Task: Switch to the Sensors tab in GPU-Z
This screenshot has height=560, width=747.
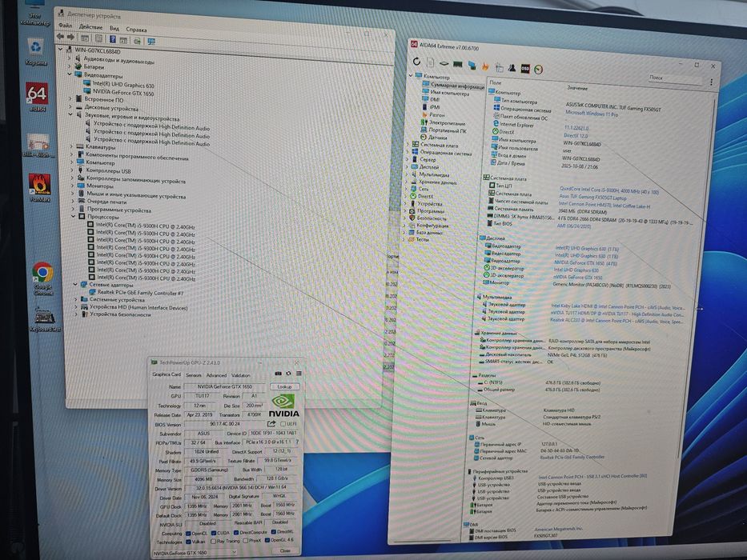Action: (194, 375)
